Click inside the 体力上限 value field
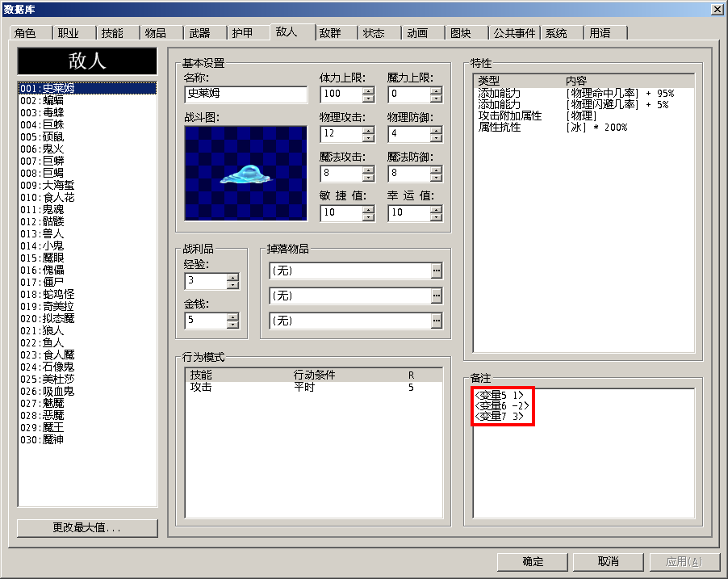 pos(341,94)
